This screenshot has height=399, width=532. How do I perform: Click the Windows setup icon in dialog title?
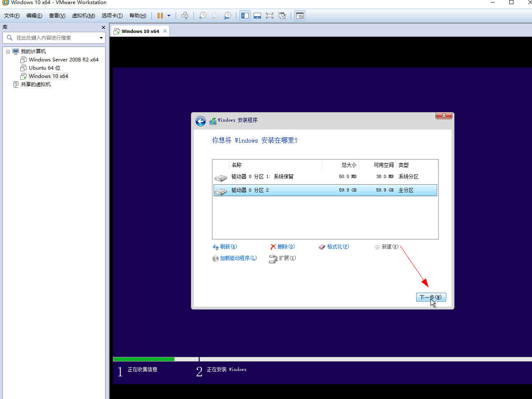click(x=213, y=121)
